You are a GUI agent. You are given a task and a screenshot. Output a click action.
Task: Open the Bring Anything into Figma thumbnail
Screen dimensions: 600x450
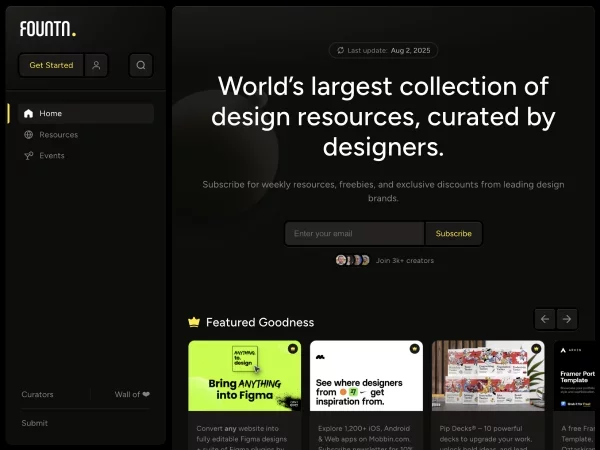coord(245,376)
